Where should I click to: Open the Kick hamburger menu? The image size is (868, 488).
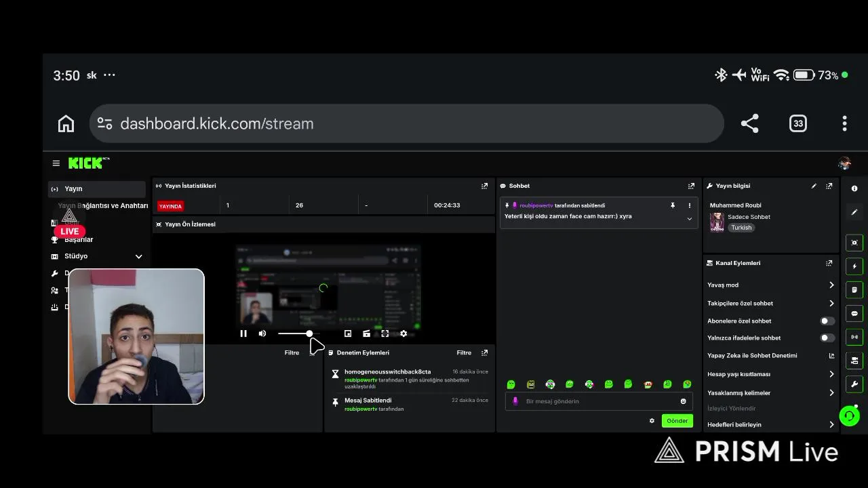[x=56, y=163]
